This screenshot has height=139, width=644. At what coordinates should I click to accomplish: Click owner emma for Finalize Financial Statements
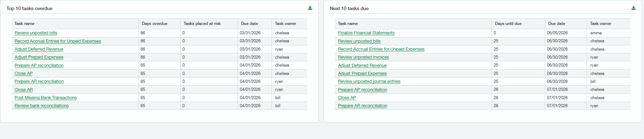(596, 33)
